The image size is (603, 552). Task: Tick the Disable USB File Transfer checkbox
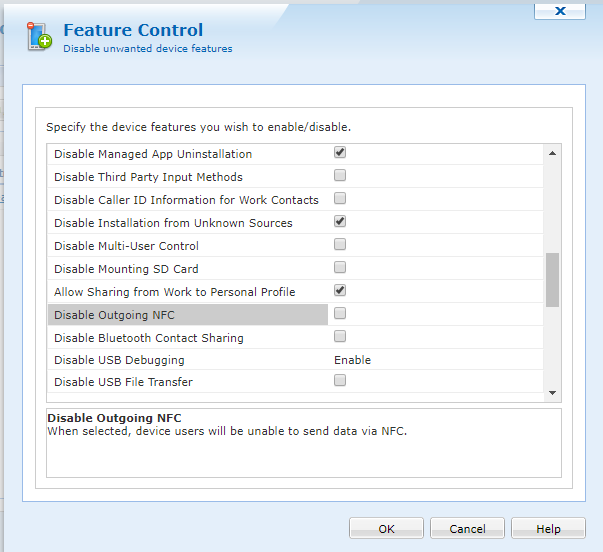click(x=340, y=381)
